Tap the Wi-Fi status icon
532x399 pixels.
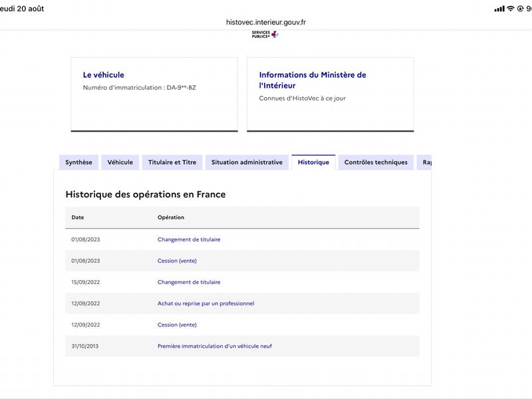point(510,9)
